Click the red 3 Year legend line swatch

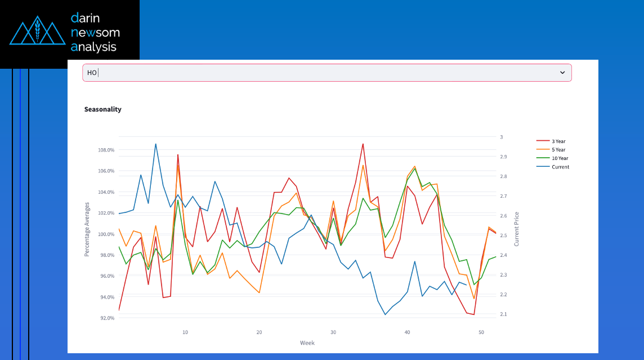tap(543, 141)
